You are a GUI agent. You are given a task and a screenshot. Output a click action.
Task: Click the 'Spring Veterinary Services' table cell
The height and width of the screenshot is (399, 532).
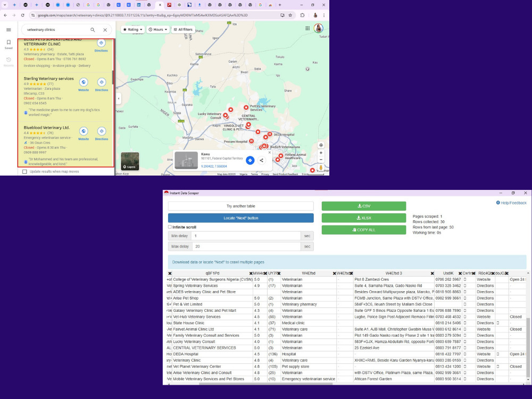coord(213,286)
